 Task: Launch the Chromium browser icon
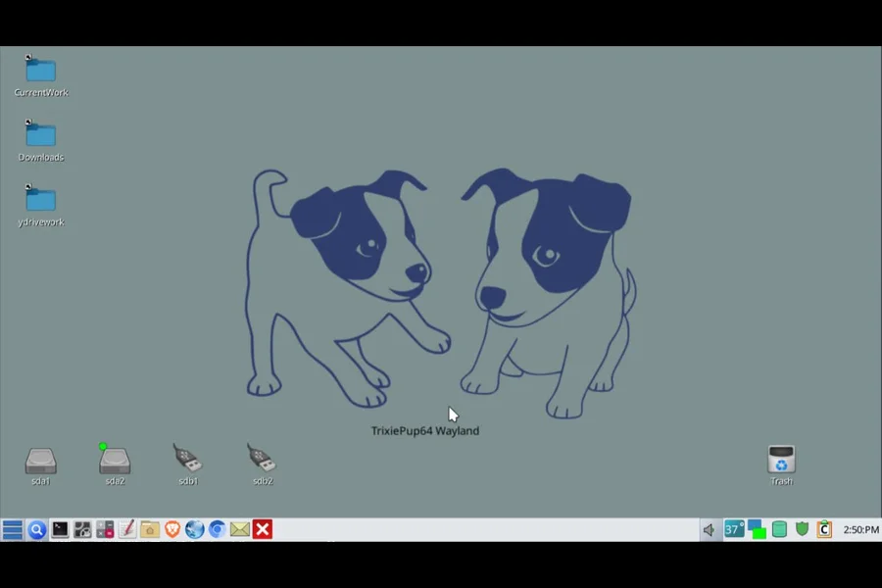[x=218, y=529]
